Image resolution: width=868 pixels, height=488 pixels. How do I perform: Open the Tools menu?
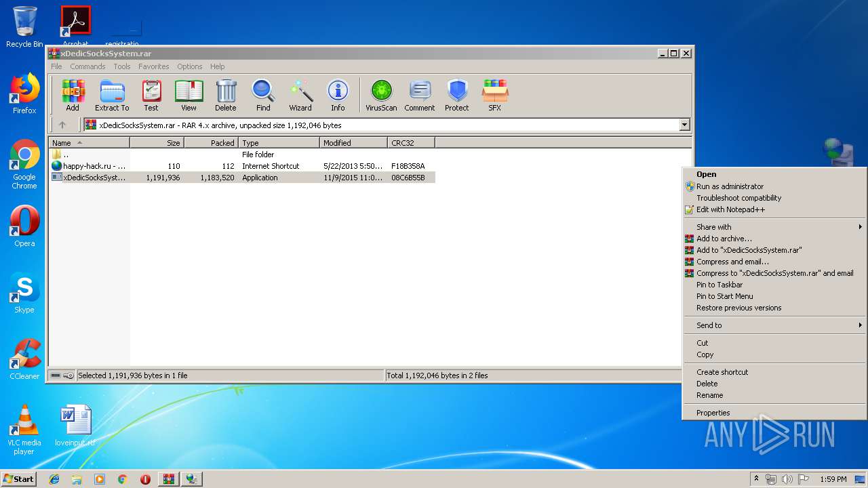pos(122,66)
